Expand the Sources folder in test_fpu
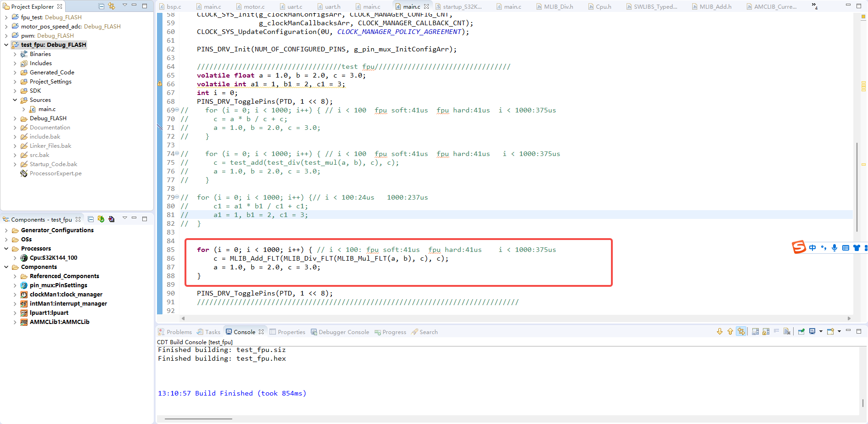This screenshot has width=868, height=424. coord(15,100)
